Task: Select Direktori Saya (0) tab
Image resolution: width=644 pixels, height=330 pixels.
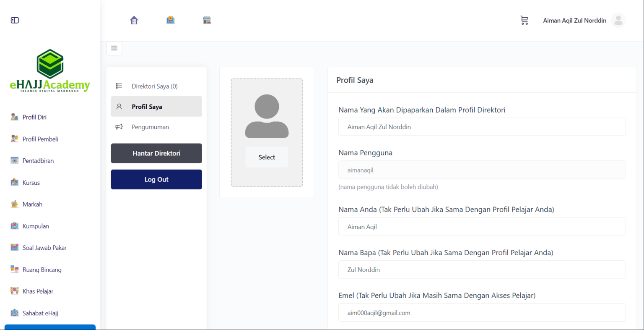Action: click(154, 86)
